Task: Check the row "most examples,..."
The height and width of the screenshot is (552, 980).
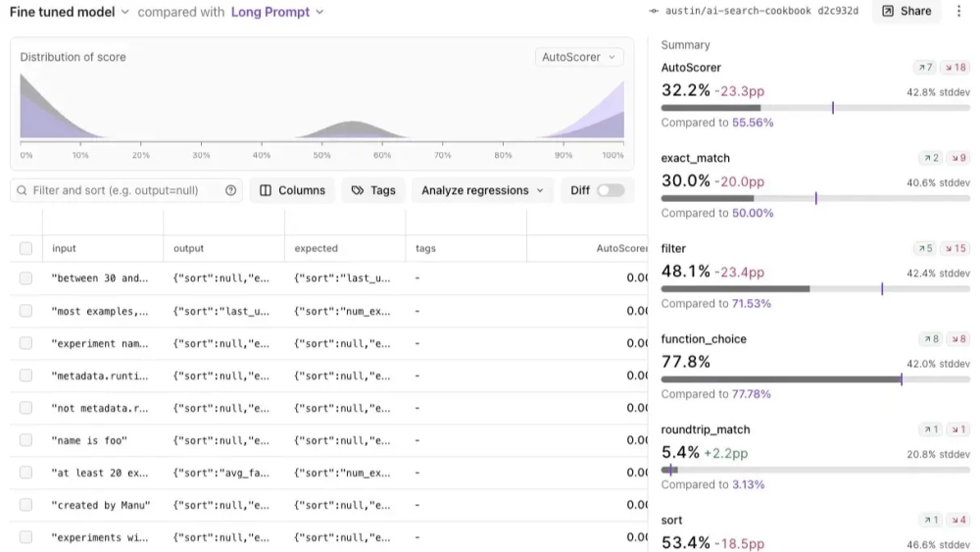Action: tap(25, 311)
